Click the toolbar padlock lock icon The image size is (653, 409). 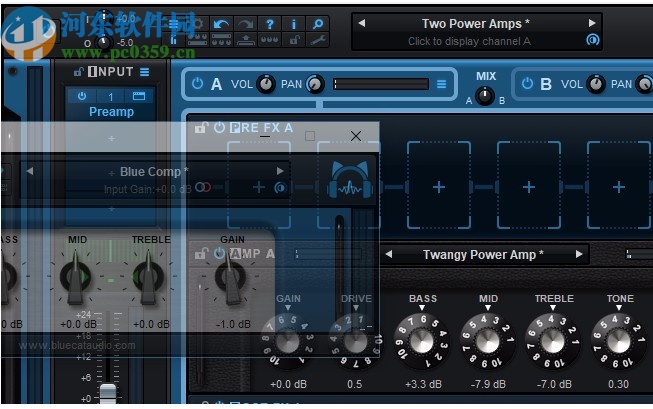[294, 40]
